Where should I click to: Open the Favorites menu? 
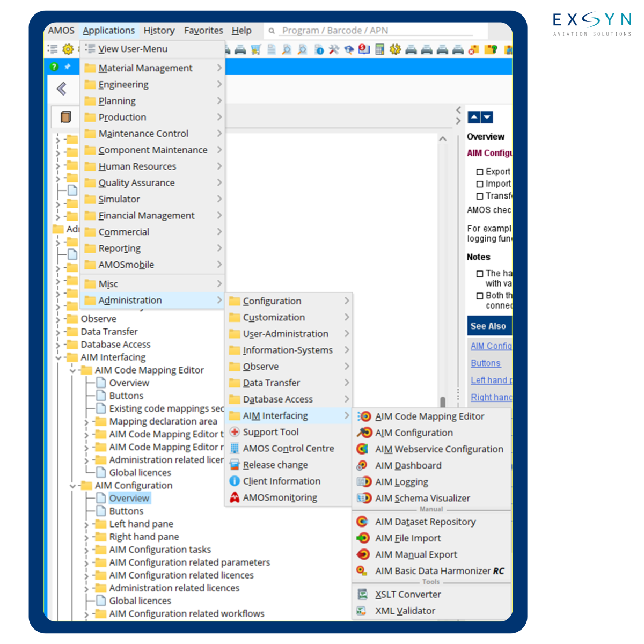[x=203, y=31]
